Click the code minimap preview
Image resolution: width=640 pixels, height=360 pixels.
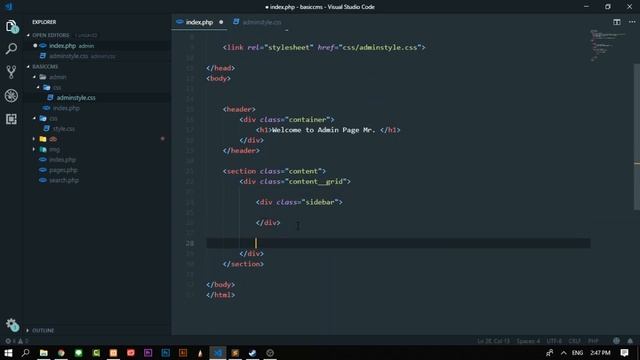click(608, 45)
